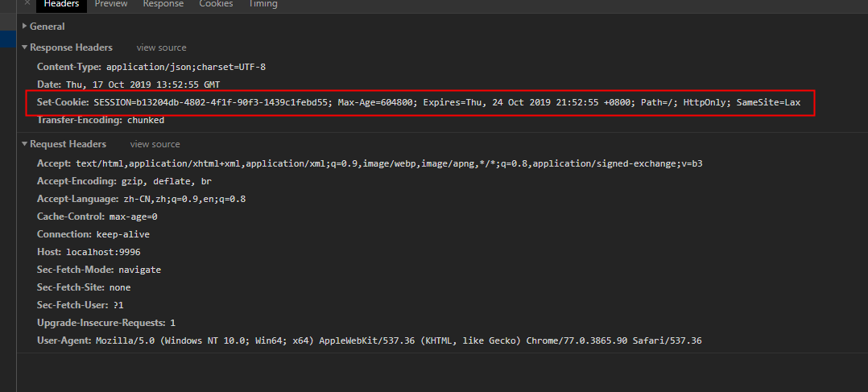Click the Headers tab
This screenshot has width=868, height=392.
(60, 4)
